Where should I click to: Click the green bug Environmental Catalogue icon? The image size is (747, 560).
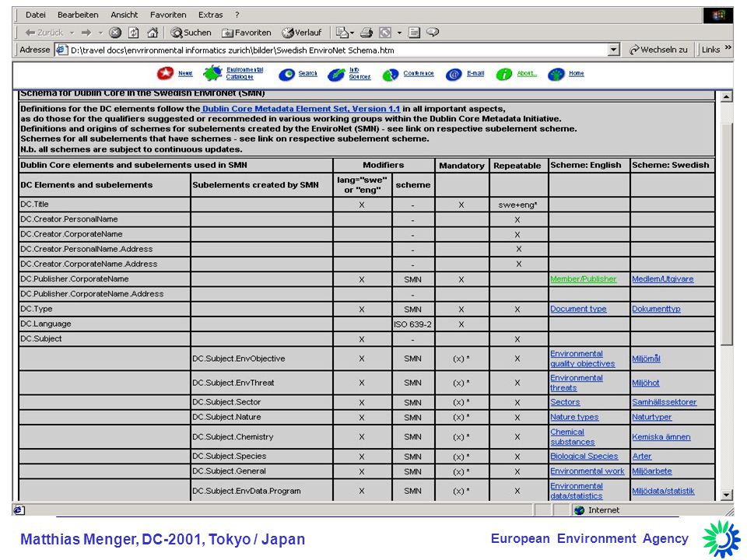212,73
